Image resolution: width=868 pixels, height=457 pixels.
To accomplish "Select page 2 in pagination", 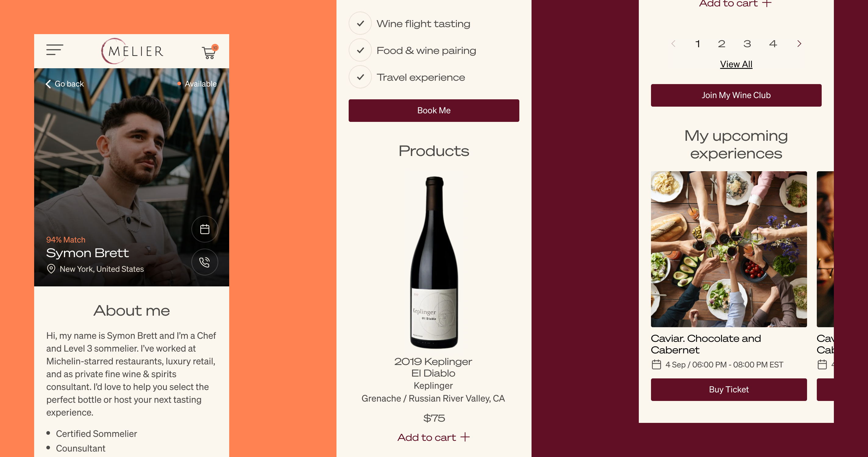I will click(x=721, y=44).
